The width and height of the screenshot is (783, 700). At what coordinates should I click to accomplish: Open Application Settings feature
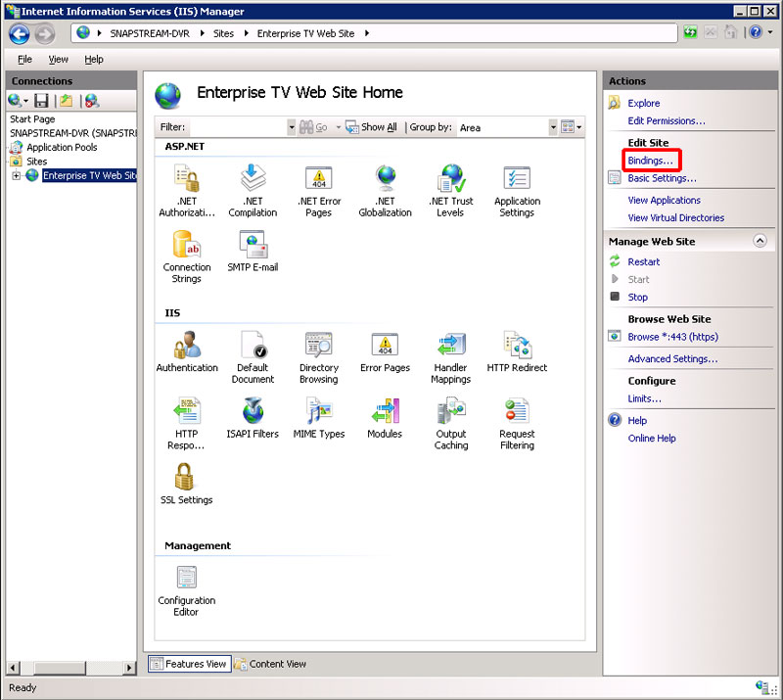pos(517,190)
